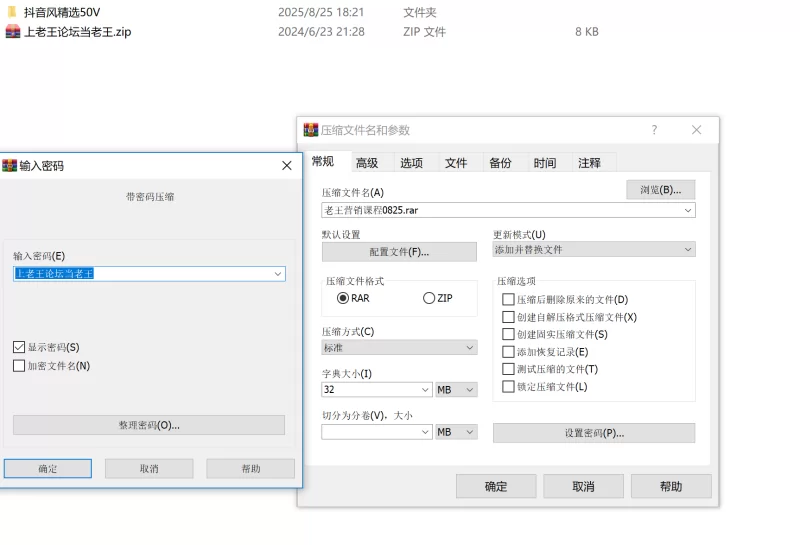Screen dimensions: 800x545
Task: Expand the password input dropdown arrow
Action: click(278, 274)
